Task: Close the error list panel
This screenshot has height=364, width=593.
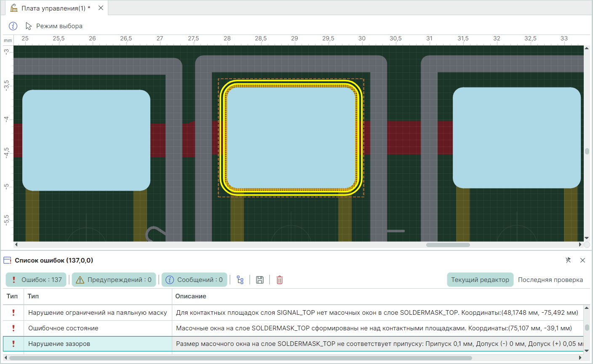Action: [x=582, y=260]
